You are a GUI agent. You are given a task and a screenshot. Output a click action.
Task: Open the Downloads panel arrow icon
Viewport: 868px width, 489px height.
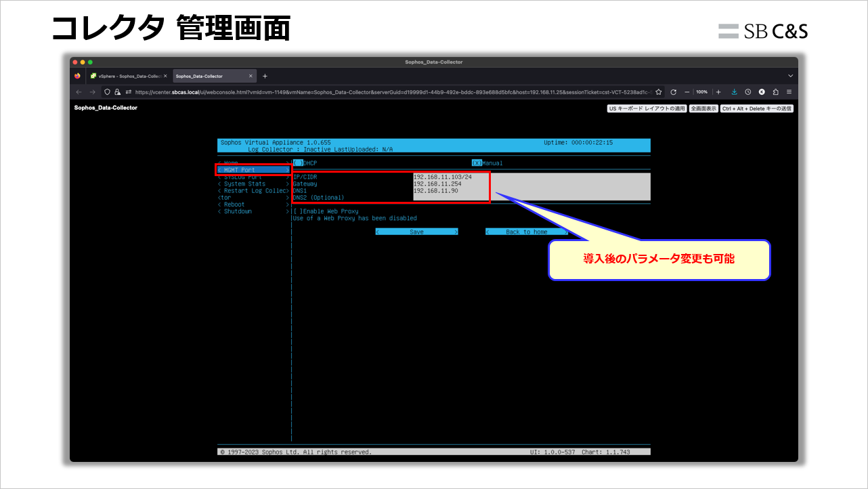pos(734,92)
